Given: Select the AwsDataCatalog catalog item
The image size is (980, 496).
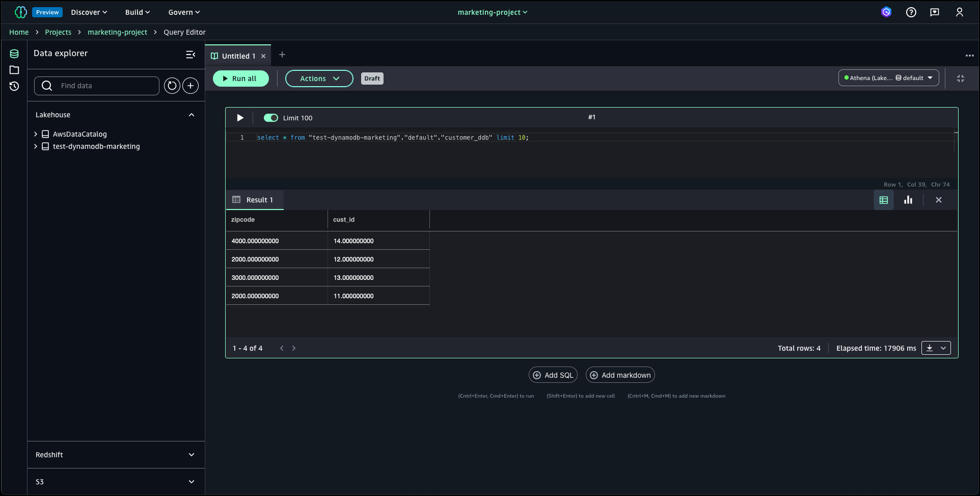Looking at the screenshot, I should pyautogui.click(x=80, y=134).
